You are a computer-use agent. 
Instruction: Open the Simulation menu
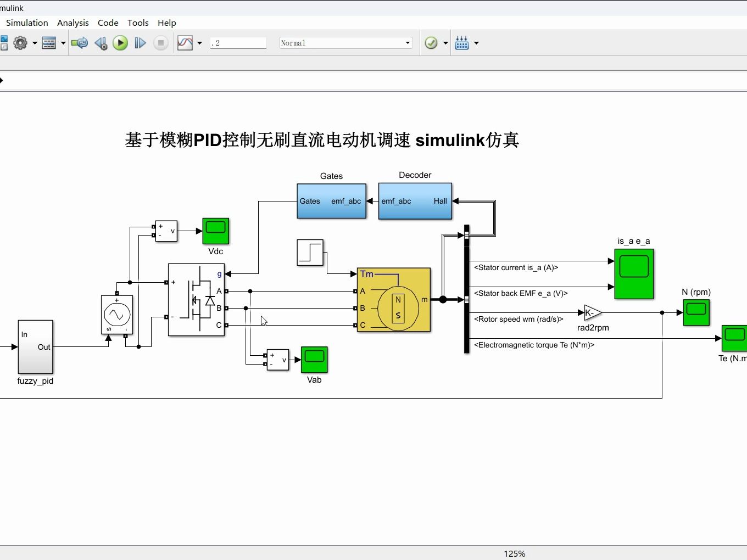coord(27,23)
